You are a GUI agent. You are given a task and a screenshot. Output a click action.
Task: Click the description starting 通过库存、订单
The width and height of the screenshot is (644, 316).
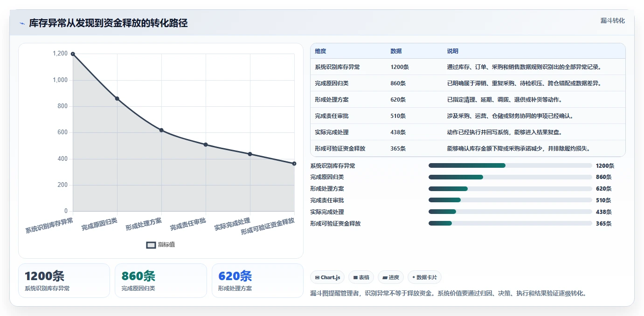pos(524,67)
